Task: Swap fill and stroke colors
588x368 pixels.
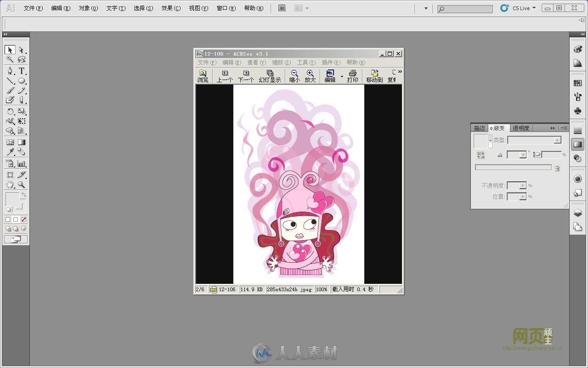Action: (23, 195)
